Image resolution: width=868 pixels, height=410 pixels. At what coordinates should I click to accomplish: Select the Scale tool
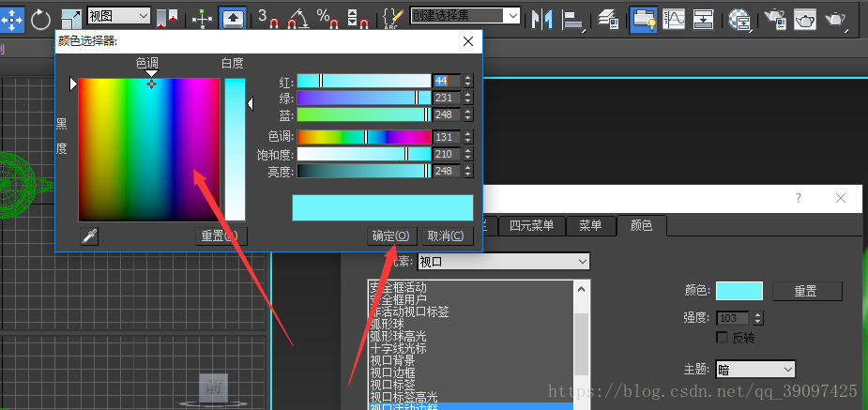click(71, 18)
